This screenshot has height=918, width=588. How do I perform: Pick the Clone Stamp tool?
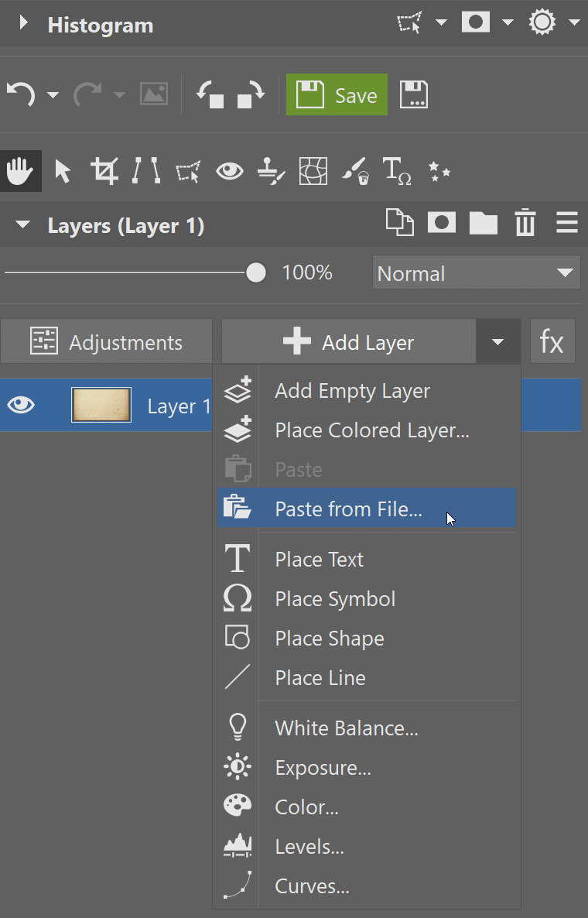(271, 170)
